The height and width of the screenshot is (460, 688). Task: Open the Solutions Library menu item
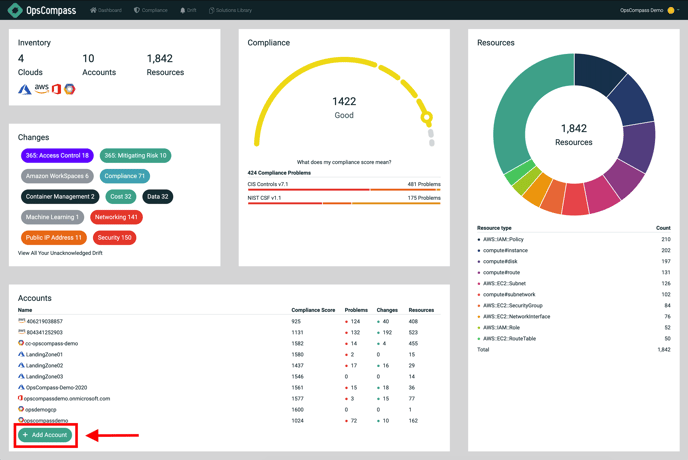click(230, 10)
